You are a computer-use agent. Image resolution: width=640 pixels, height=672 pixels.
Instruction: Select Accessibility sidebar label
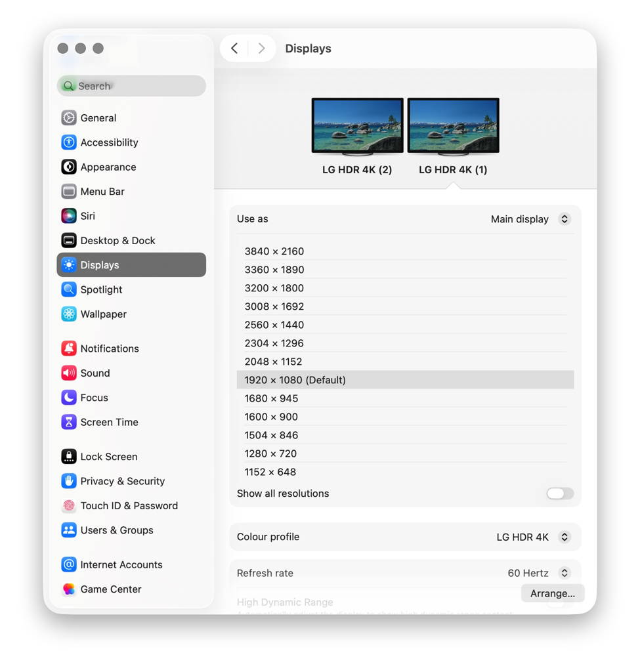(x=110, y=142)
